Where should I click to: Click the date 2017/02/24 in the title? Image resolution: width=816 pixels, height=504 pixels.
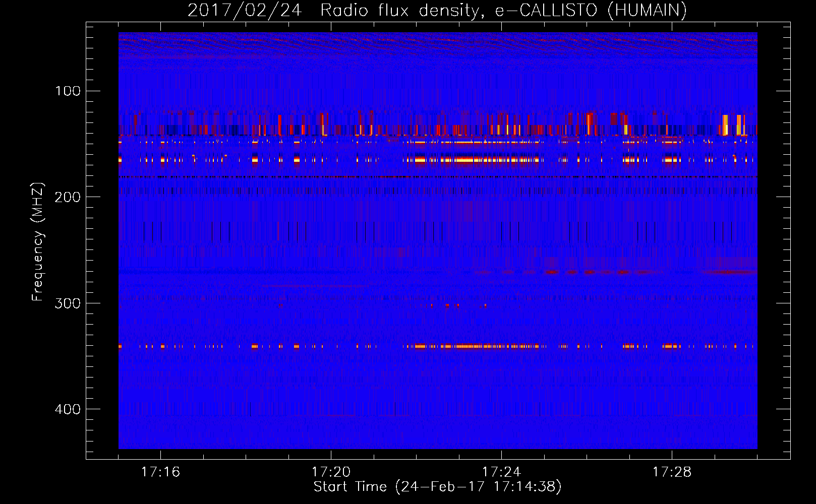(x=245, y=10)
